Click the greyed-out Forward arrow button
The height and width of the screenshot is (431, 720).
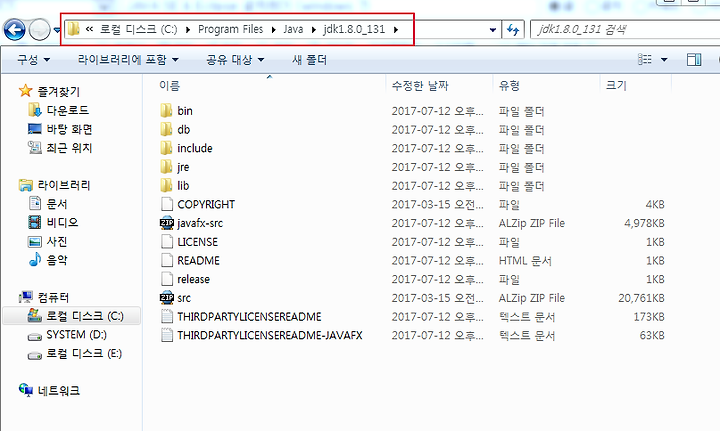[39, 30]
